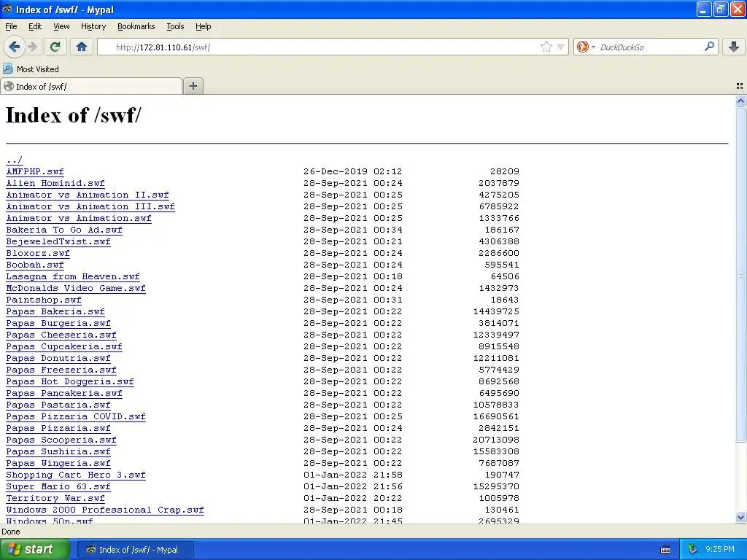
Task: Open Papas Pizzaria.swf link
Action: coord(58,428)
